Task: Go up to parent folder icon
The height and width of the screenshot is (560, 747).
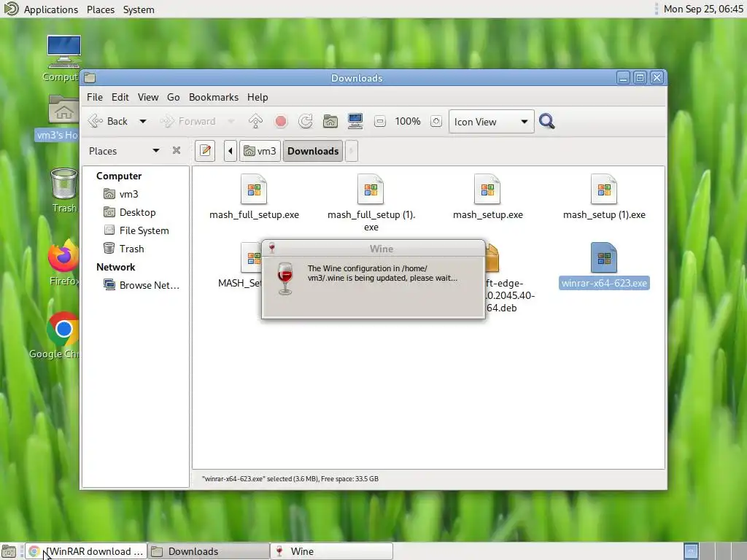Action: click(256, 122)
